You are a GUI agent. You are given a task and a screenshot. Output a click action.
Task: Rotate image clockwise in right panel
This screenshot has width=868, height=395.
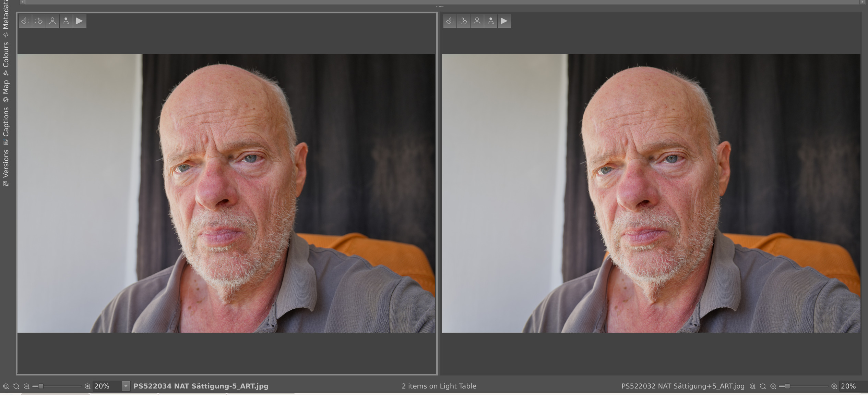point(463,21)
